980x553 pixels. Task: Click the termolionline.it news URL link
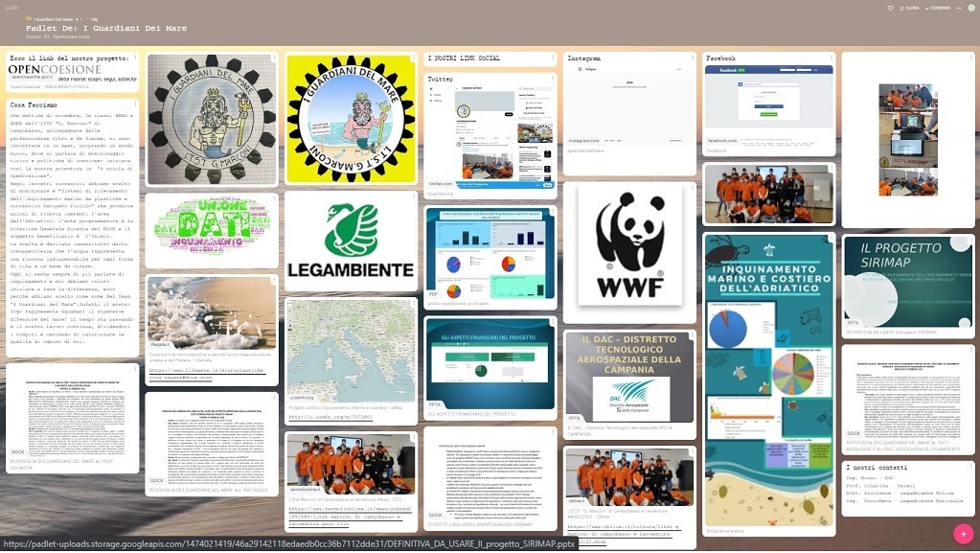tap(351, 517)
